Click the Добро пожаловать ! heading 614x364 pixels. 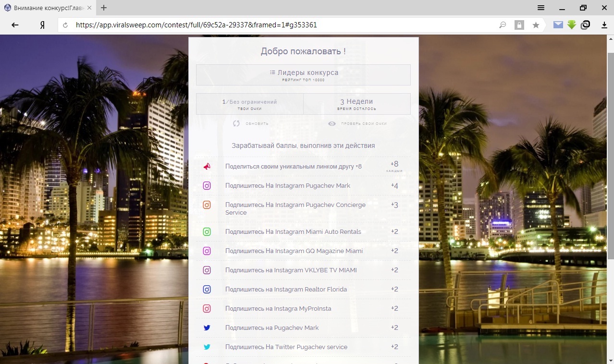pos(303,51)
